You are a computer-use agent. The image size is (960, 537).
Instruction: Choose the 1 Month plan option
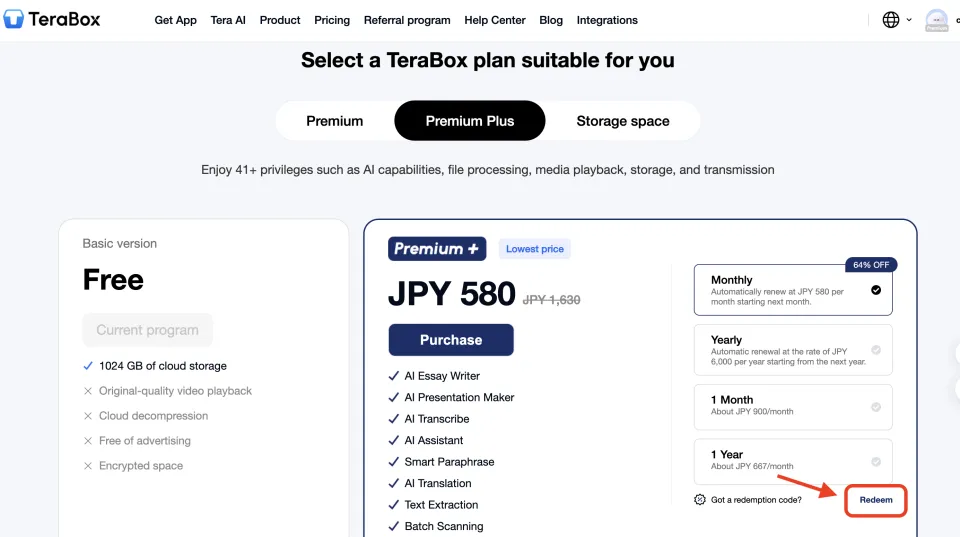[x=793, y=407]
